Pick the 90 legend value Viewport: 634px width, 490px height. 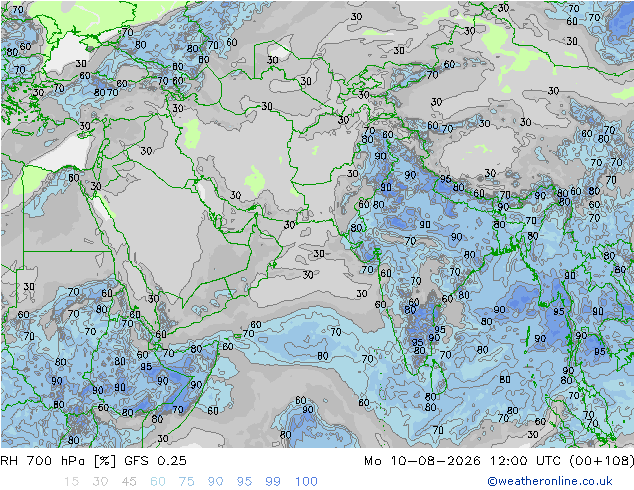(216, 482)
